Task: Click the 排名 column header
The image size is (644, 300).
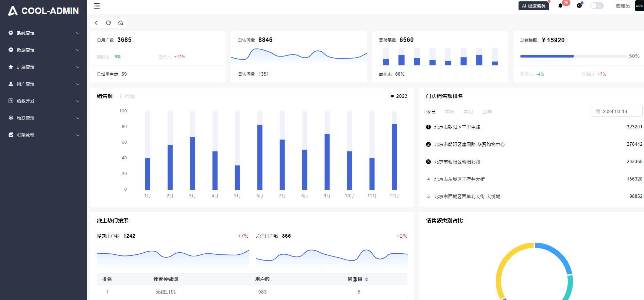Action: click(107, 279)
